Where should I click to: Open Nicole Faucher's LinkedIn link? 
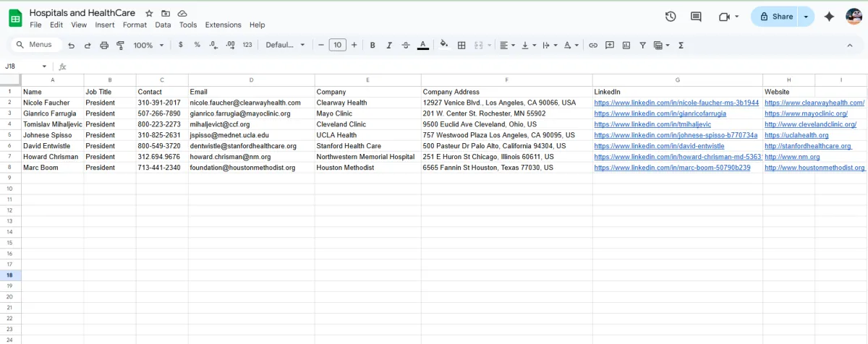(676, 103)
